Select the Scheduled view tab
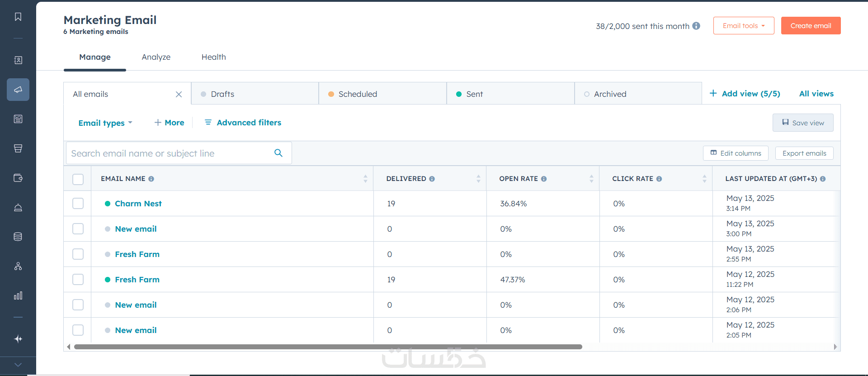The image size is (868, 376). click(x=382, y=94)
